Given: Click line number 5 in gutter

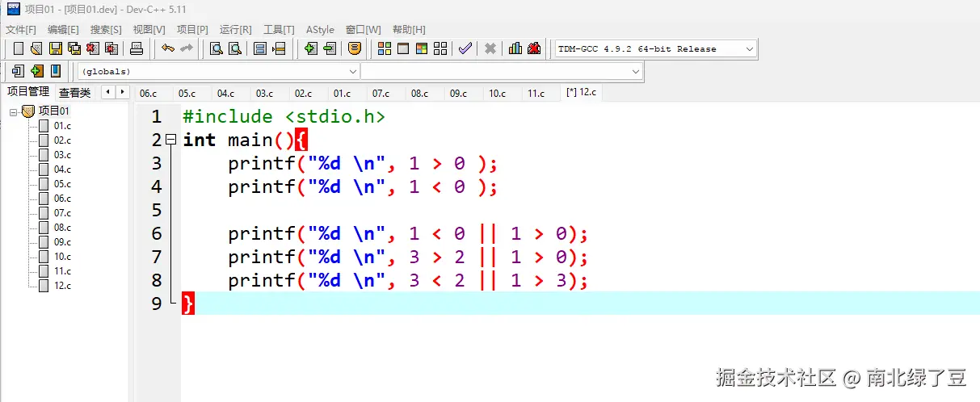Looking at the screenshot, I should (x=157, y=211).
